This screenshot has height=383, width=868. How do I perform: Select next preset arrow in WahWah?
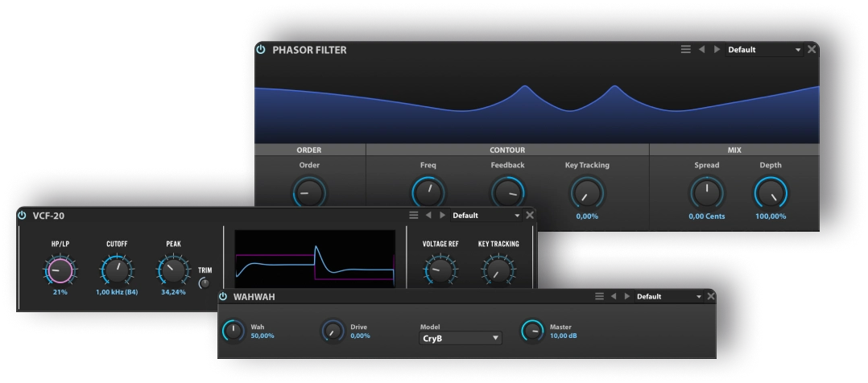click(626, 296)
